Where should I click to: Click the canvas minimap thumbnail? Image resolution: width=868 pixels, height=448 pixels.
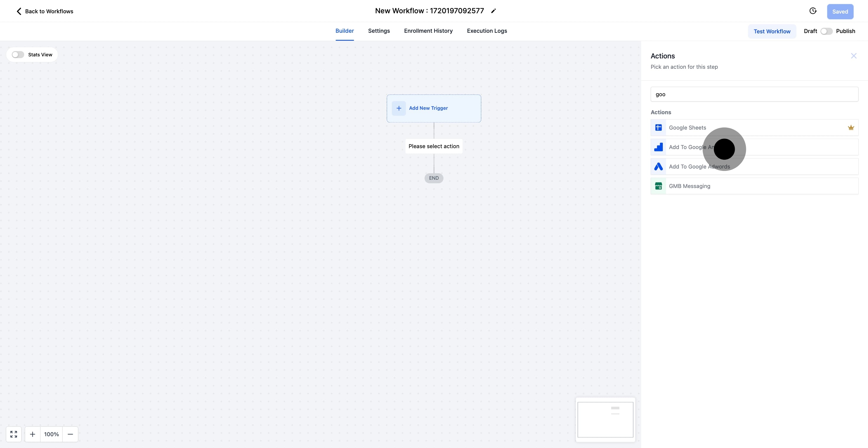click(x=605, y=419)
